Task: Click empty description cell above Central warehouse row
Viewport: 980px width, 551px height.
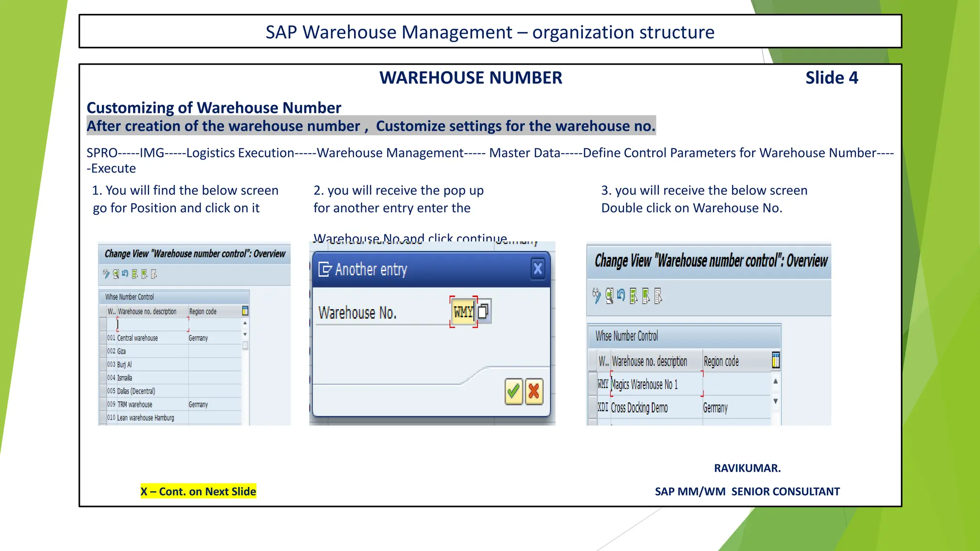Action: tap(153, 324)
